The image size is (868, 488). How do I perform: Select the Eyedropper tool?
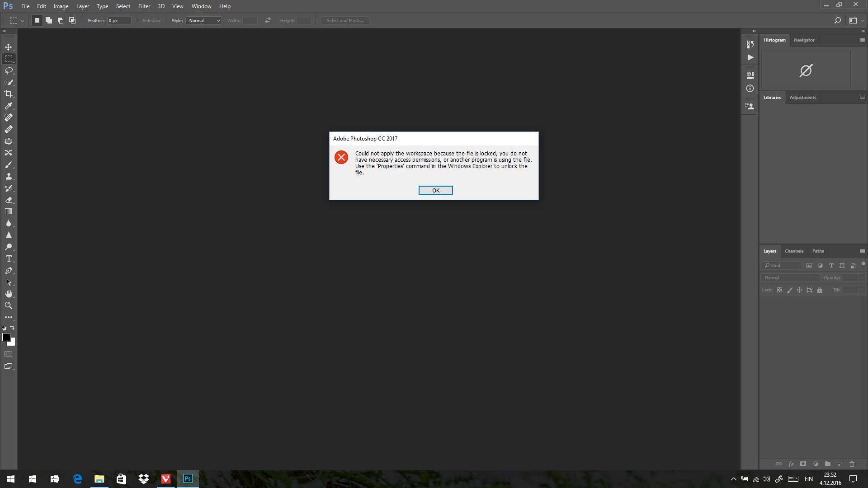(x=9, y=106)
